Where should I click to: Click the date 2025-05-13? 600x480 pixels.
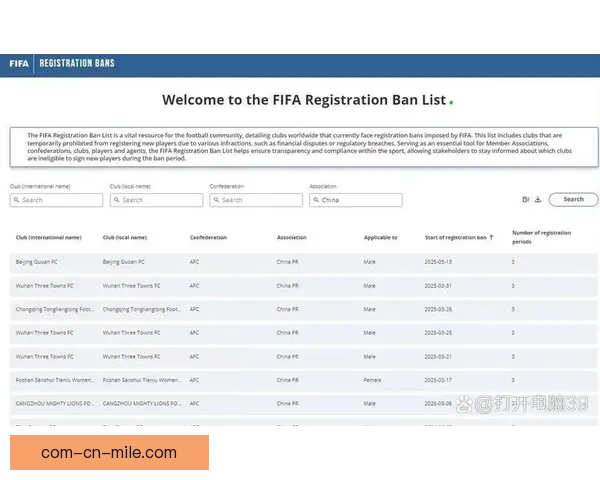438,262
